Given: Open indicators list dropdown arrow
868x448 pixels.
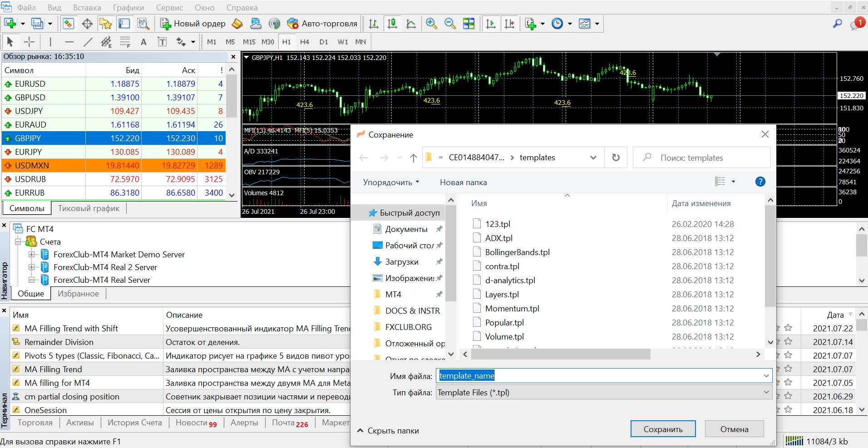Looking at the screenshot, I should pos(542,24).
